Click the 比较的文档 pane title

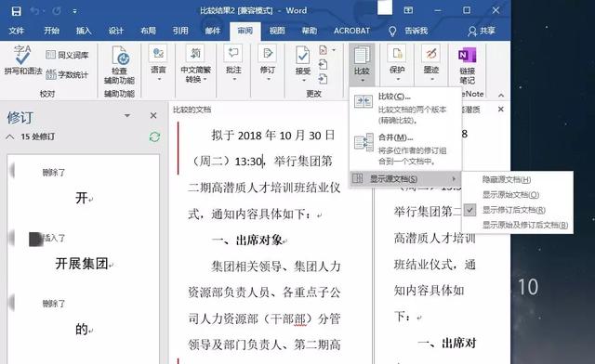click(192, 110)
